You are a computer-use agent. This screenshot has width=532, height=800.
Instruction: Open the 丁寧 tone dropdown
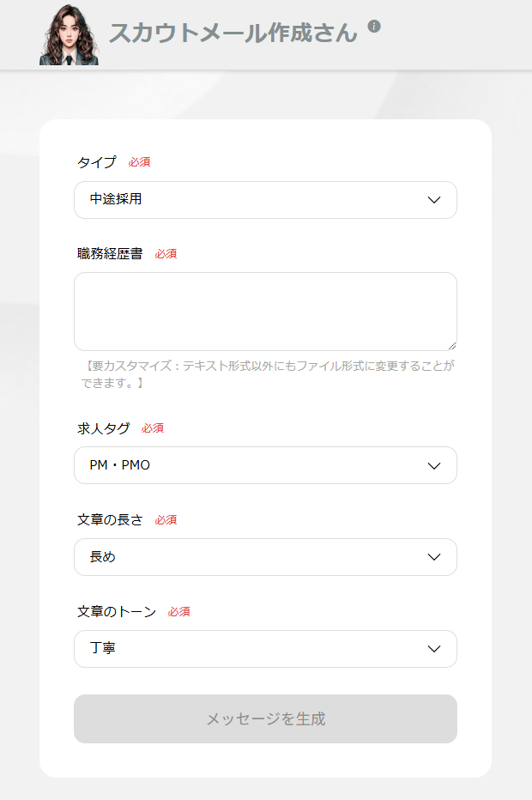click(x=257, y=649)
